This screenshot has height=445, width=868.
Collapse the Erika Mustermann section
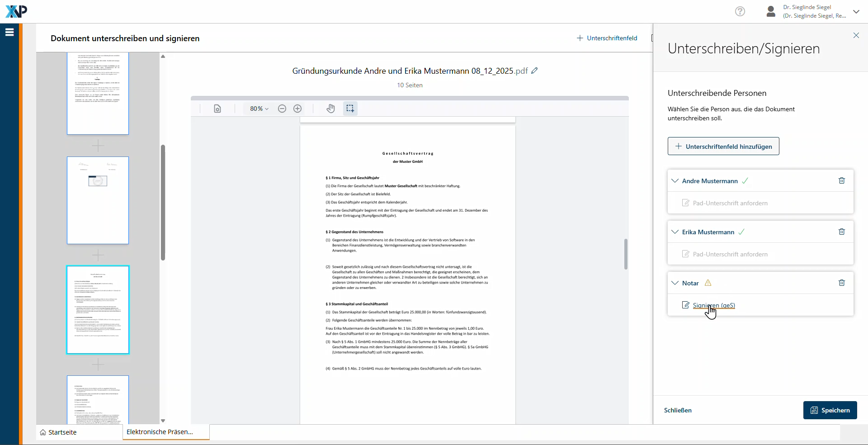tap(675, 232)
